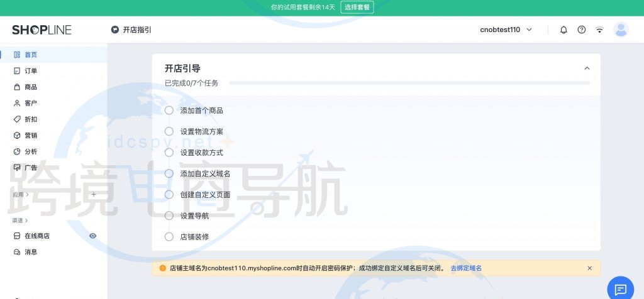Open the user avatar menu
The image size is (644, 299).
621,30
